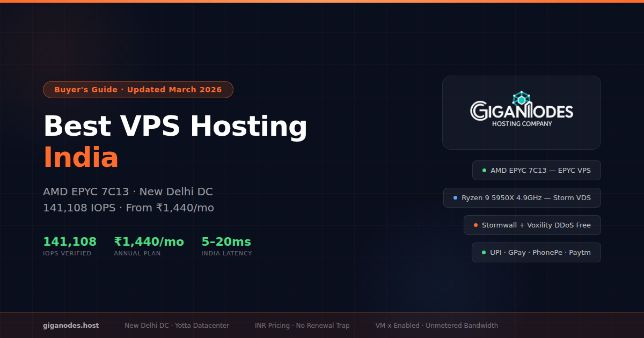Open the AMD EPYC 7C13 — EPYC VPS pill
This screenshot has width=644, height=338.
pyautogui.click(x=536, y=171)
